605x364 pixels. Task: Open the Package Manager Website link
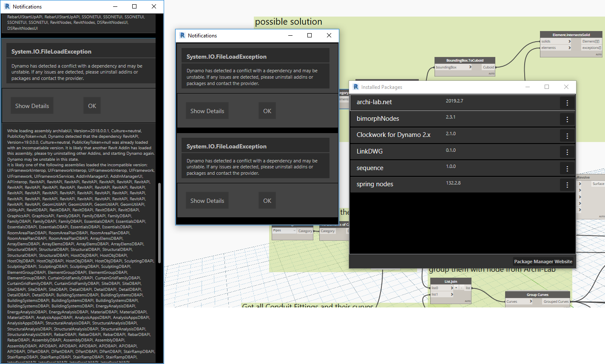tap(543, 262)
